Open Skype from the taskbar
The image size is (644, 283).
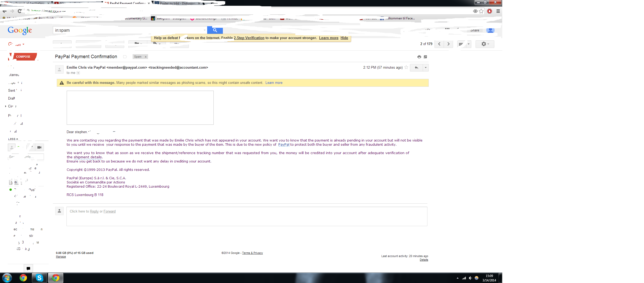click(39, 278)
